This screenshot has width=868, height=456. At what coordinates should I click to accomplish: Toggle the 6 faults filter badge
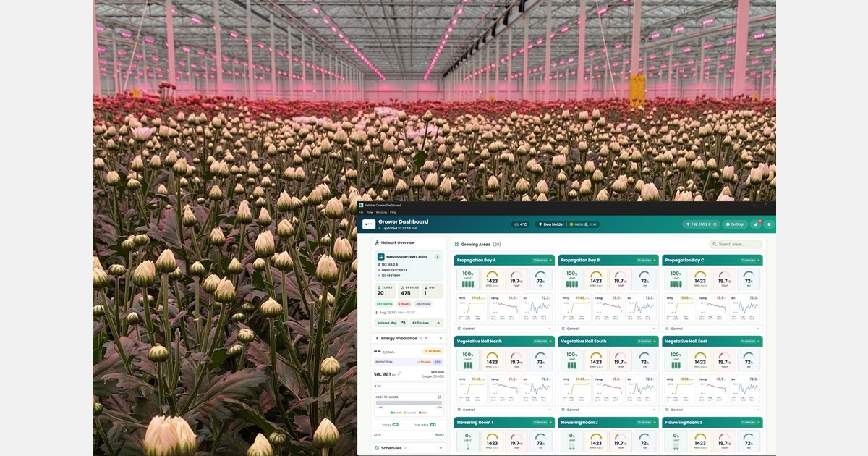[404, 304]
